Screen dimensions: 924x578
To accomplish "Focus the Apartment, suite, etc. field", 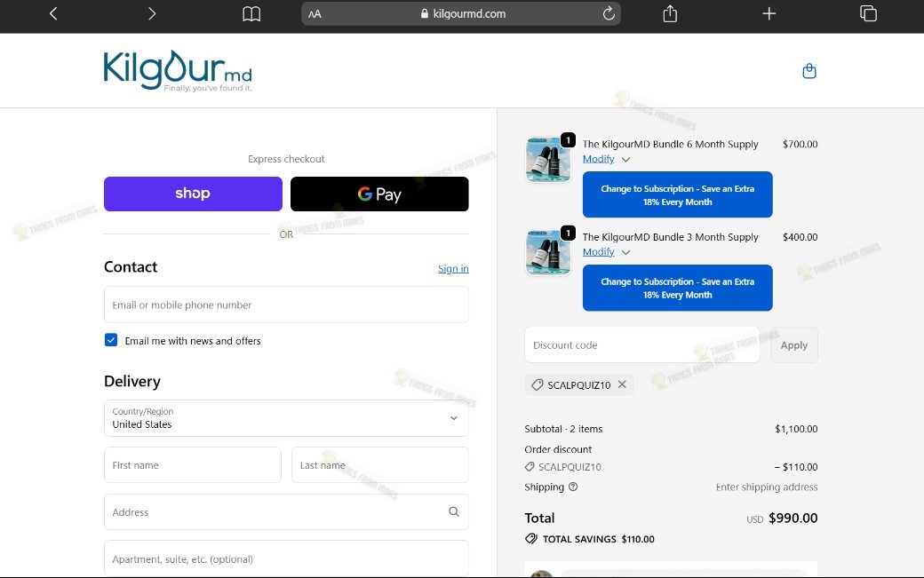I will point(286,558).
